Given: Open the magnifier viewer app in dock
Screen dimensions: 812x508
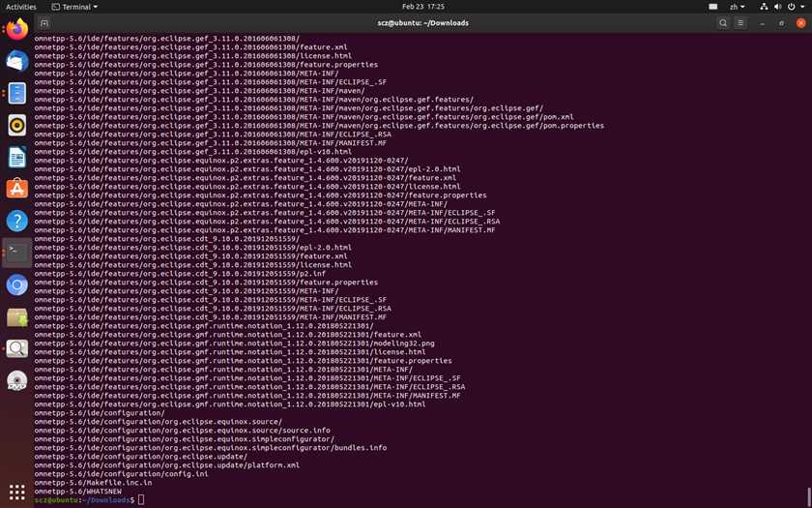Looking at the screenshot, I should 17,349.
